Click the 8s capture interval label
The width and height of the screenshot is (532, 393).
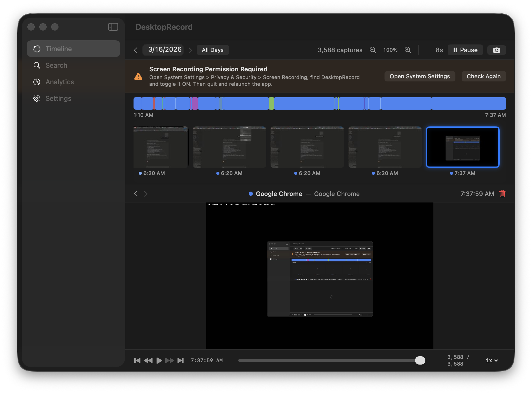pos(439,50)
